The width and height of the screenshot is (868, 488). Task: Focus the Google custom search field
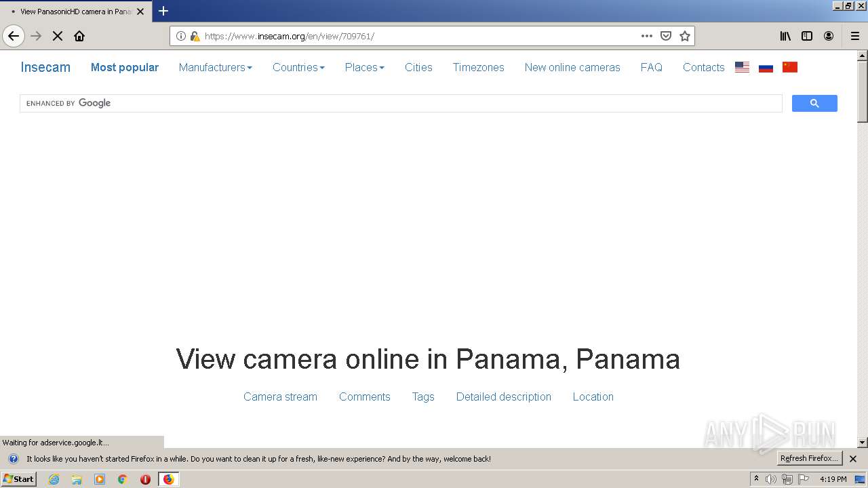coord(401,103)
